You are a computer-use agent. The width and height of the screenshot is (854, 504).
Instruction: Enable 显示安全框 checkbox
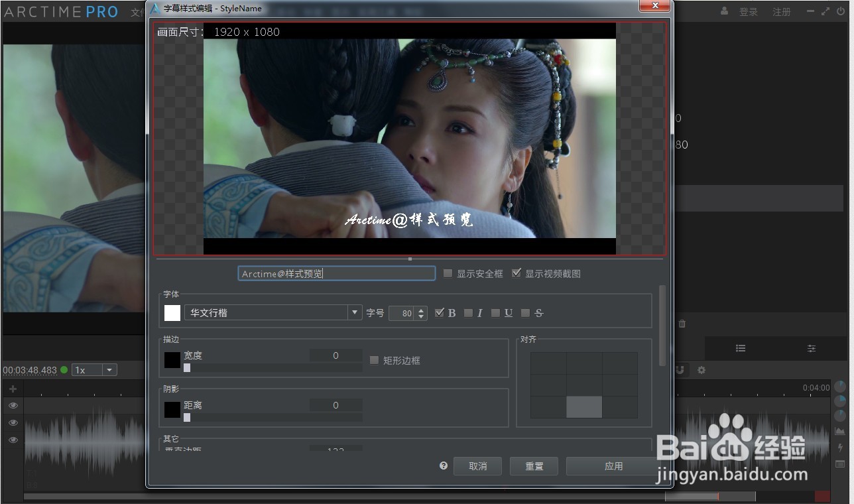coord(448,273)
